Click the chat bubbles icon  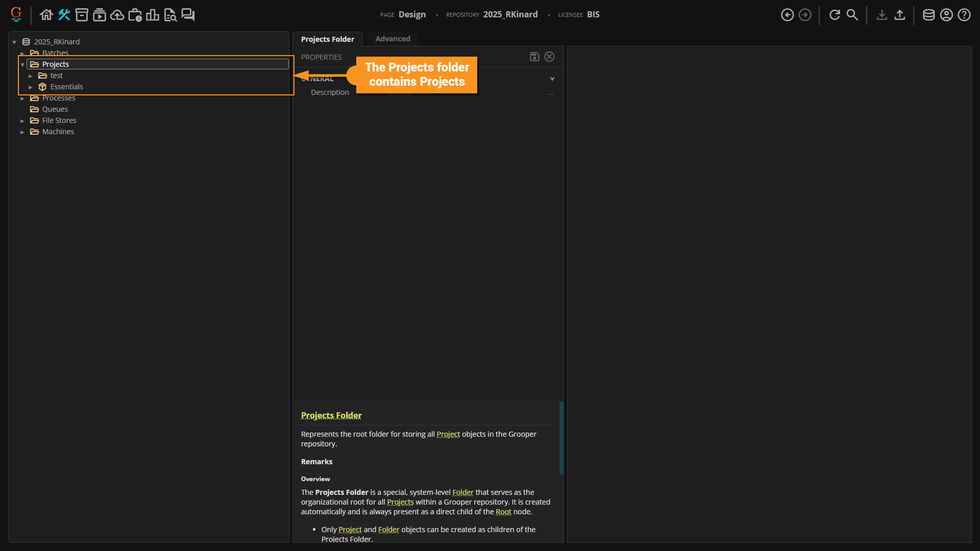(188, 15)
